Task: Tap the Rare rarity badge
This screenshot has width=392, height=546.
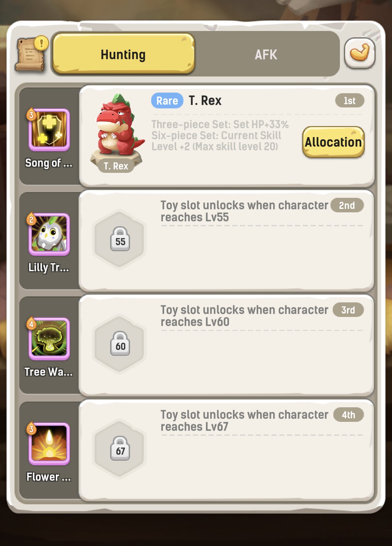Action: point(167,101)
